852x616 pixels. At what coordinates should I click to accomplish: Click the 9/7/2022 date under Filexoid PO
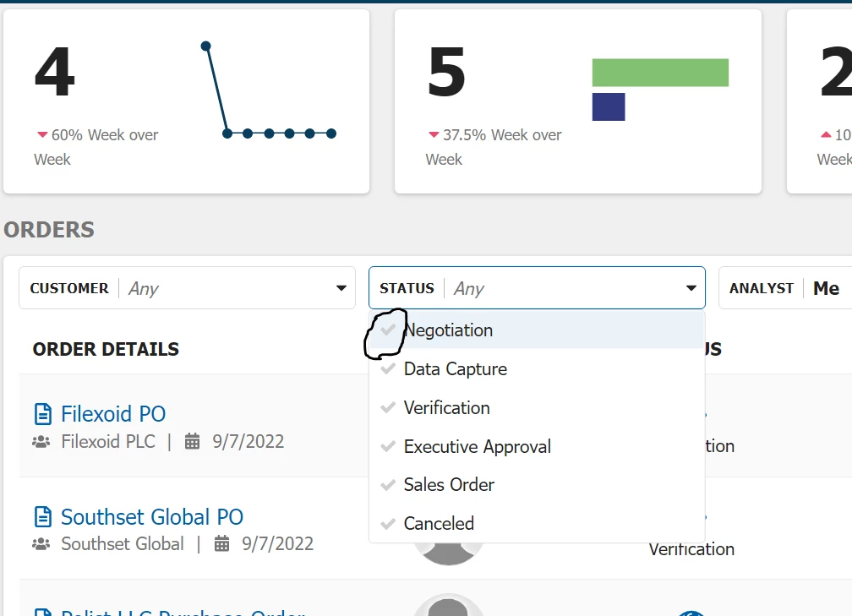coord(248,442)
